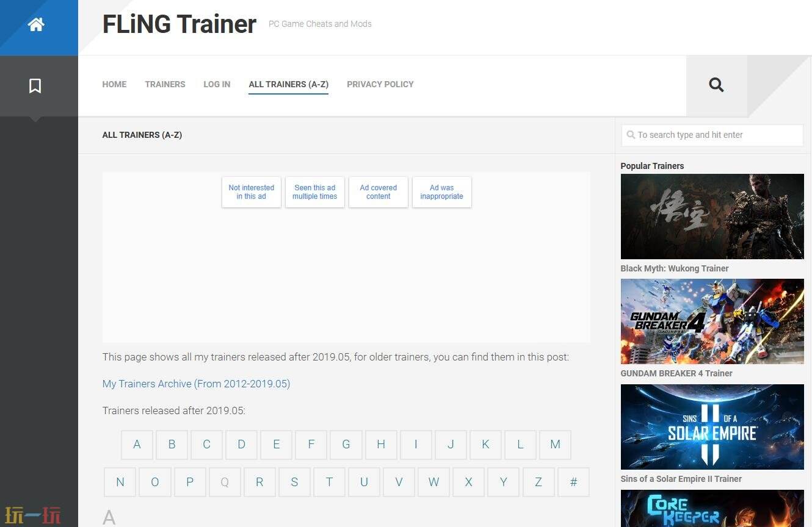Screen dimensions: 812x527
Task: Open the Trainers menu item
Action: [165, 84]
